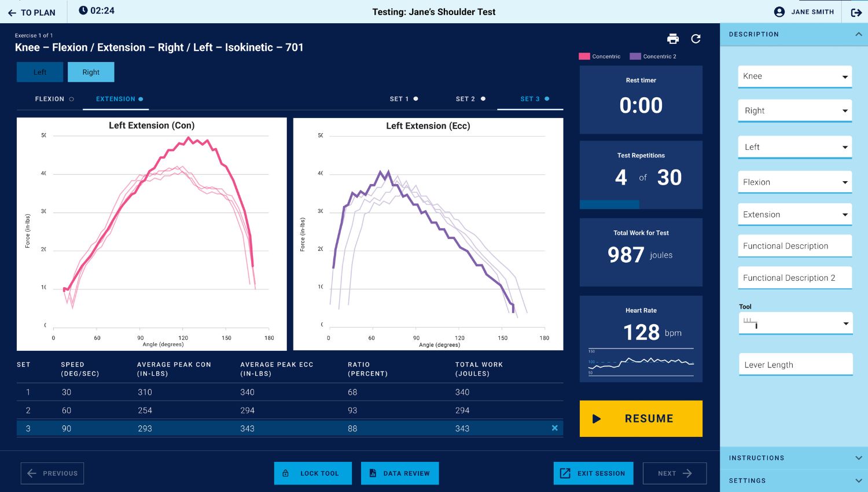
Task: Click the refresh icon above rest timer
Action: (x=696, y=39)
